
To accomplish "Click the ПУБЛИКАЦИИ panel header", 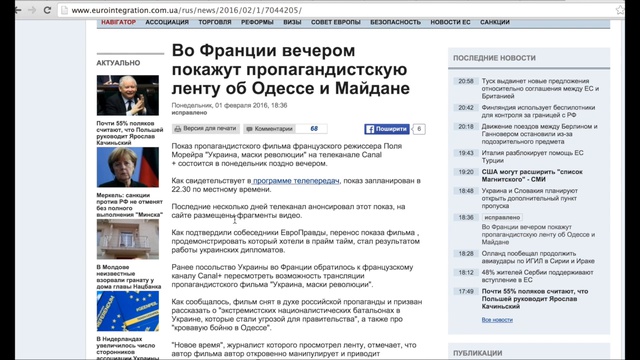I will coord(478,353).
